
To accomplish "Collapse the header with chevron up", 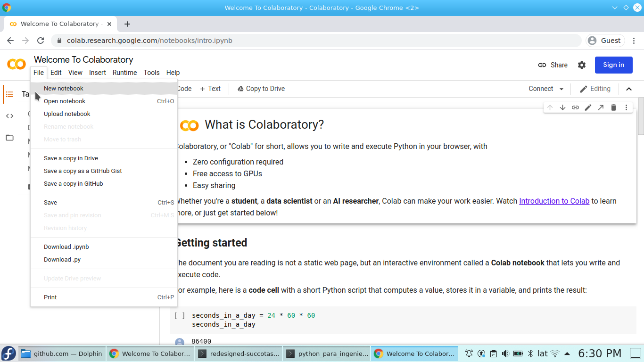I will (x=629, y=89).
